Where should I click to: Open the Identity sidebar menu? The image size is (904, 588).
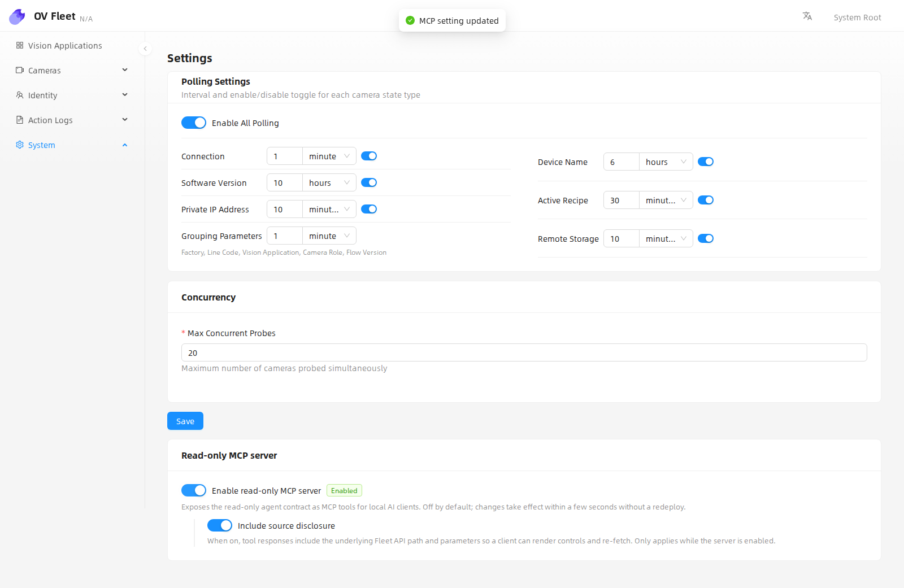(72, 95)
